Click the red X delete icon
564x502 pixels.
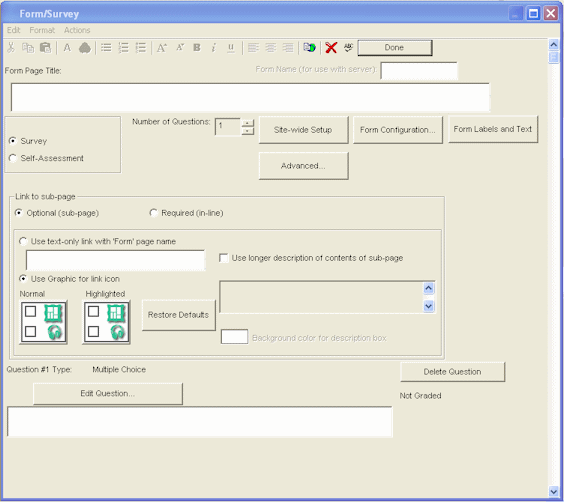tap(331, 48)
